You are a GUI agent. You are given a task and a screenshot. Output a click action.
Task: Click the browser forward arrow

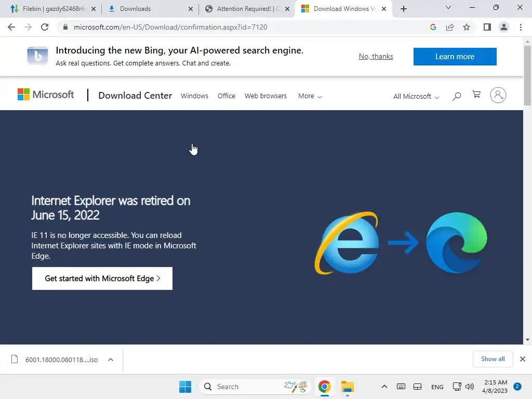pos(28,27)
